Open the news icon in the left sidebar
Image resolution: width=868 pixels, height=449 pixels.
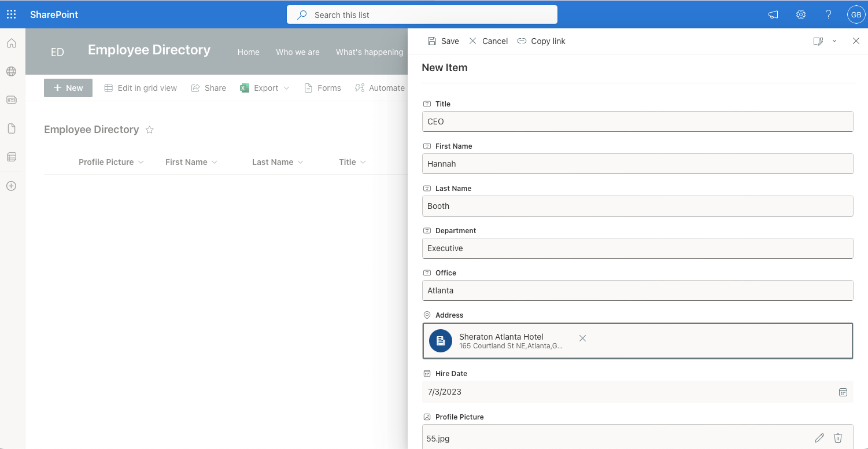pyautogui.click(x=11, y=100)
